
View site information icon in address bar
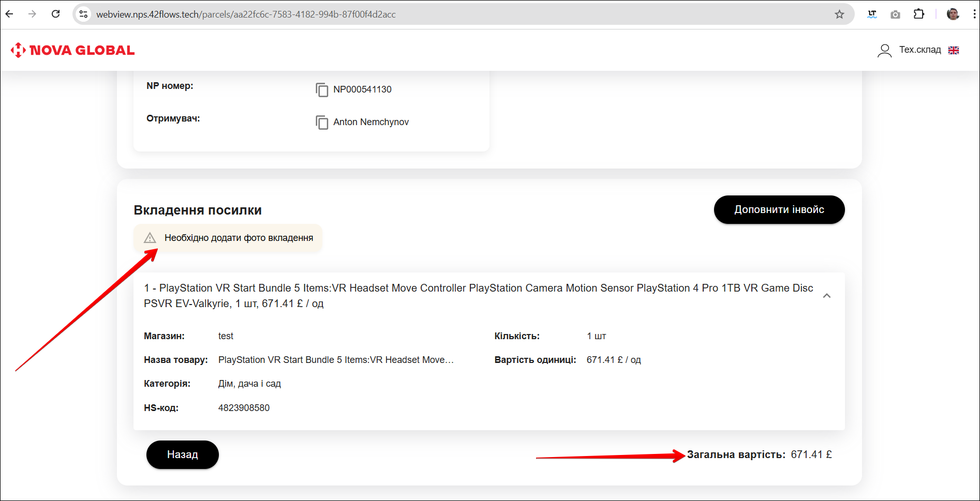[83, 14]
